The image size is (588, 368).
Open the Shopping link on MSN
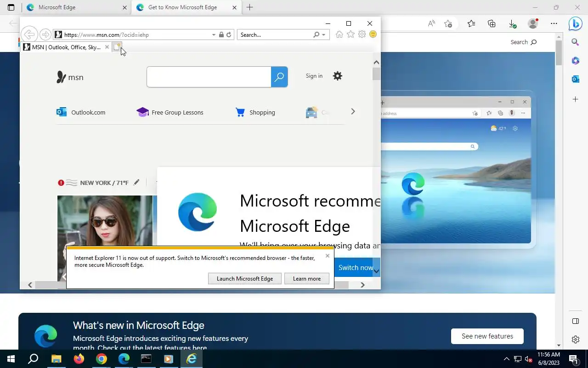point(255,112)
